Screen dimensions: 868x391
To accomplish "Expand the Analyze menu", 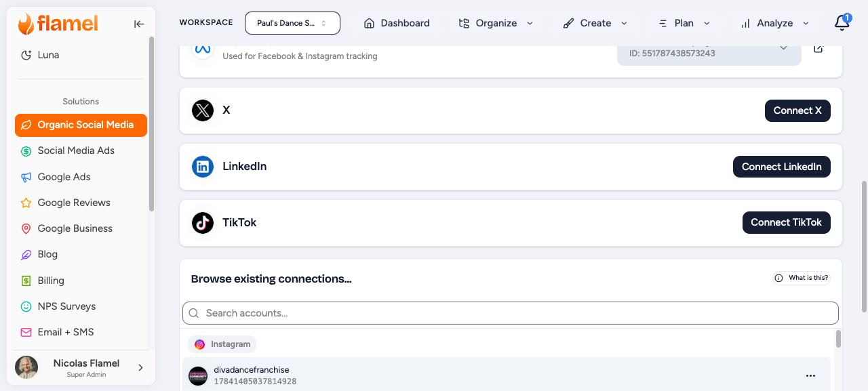I will coord(775,23).
